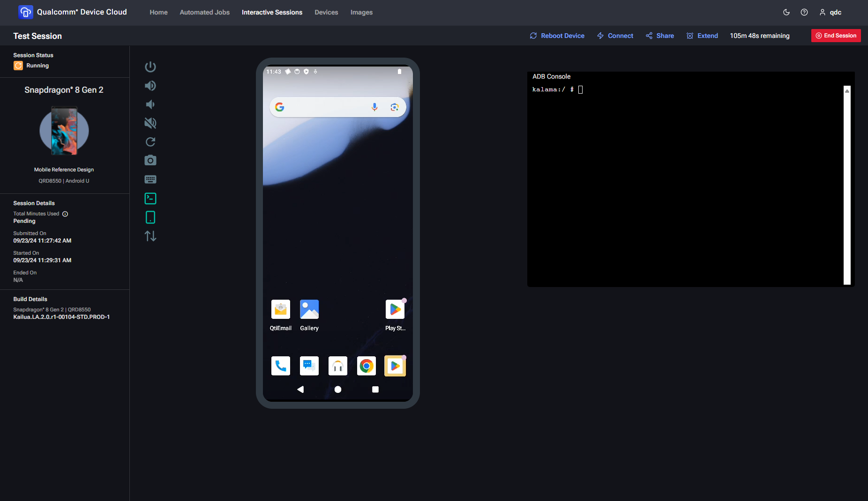The width and height of the screenshot is (868, 501).
Task: Tap the Android home navigation button
Action: 338,389
